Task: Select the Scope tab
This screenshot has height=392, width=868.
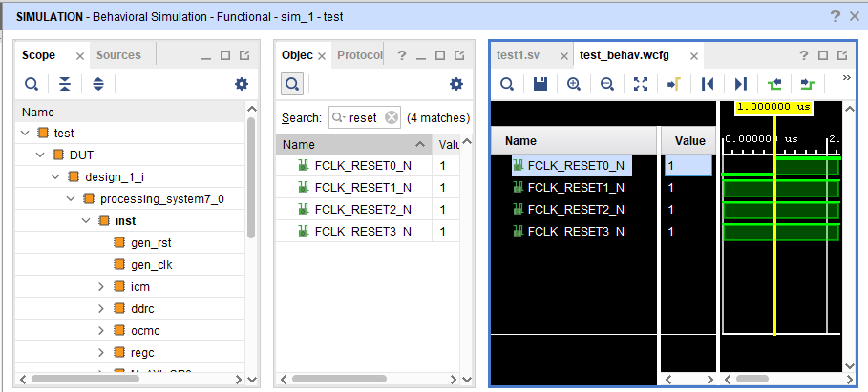Action: [x=39, y=55]
